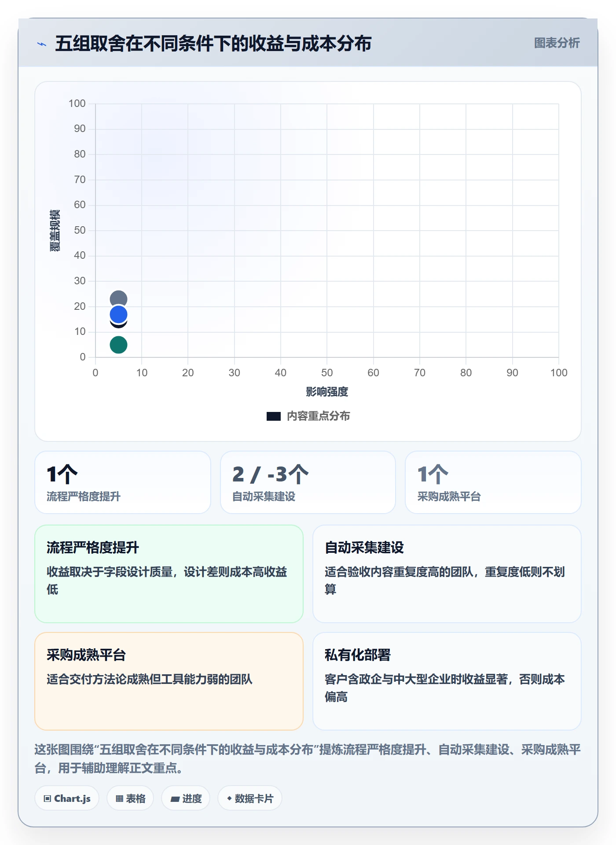The height and width of the screenshot is (845, 616).
Task: Click the text 客户含政企与中大型企业时收益显著
Action: (416, 679)
